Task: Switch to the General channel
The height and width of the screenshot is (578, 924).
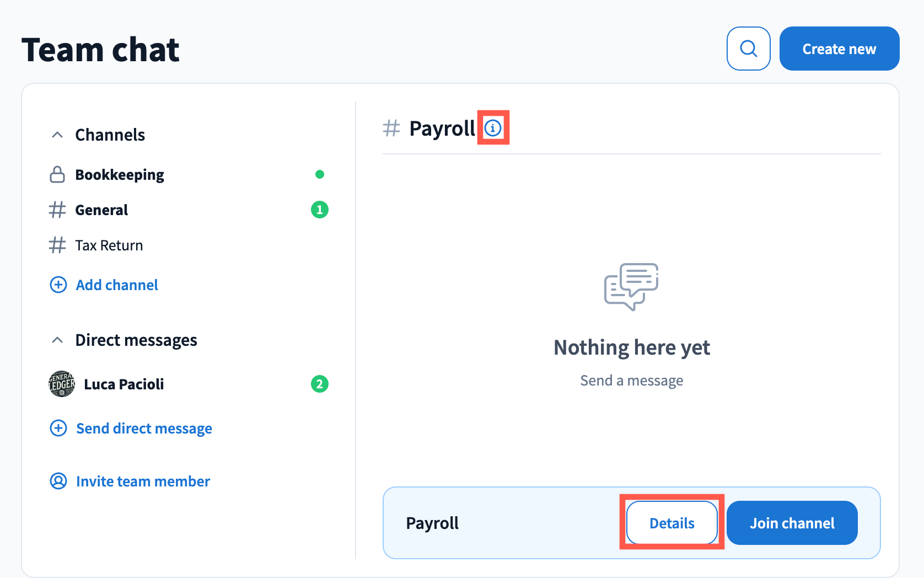Action: point(101,210)
